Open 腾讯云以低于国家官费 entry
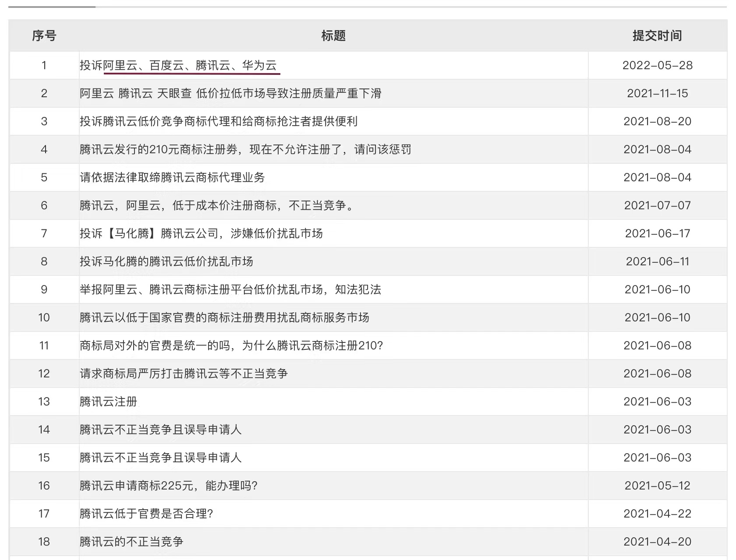The width and height of the screenshot is (736, 560). tap(224, 317)
